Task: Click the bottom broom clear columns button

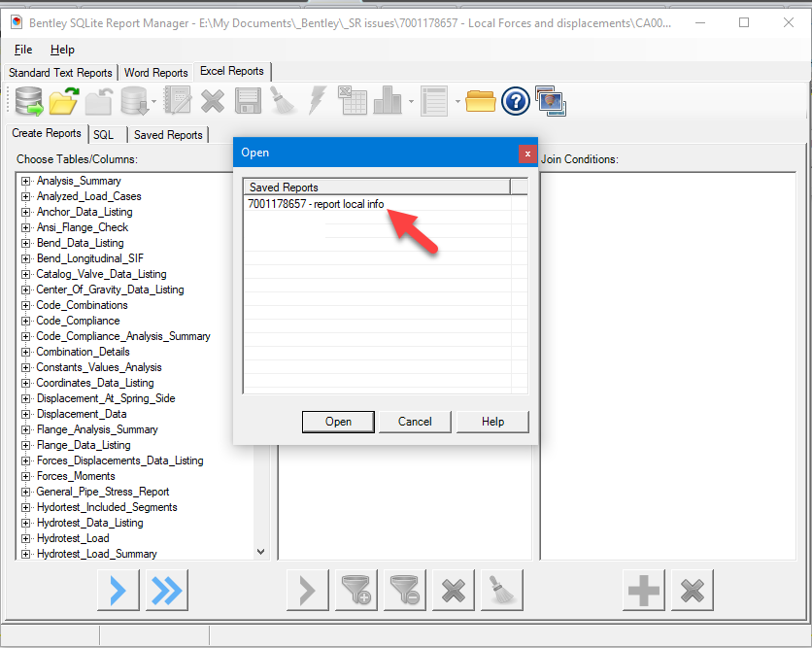Action: [502, 590]
